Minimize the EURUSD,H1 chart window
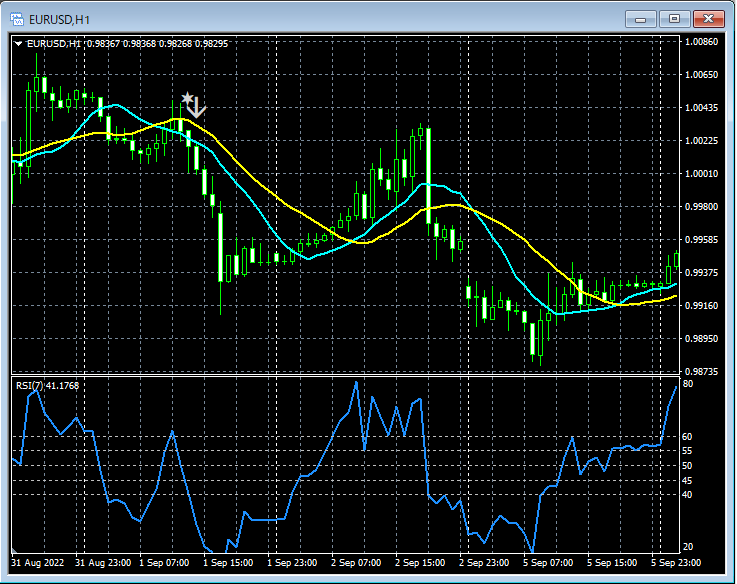The image size is (737, 584). (640, 19)
